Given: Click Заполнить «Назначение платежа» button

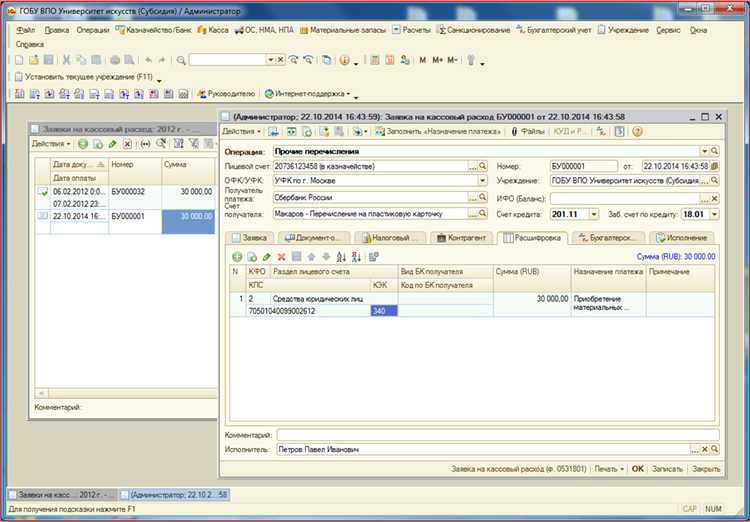Looking at the screenshot, I should [438, 131].
